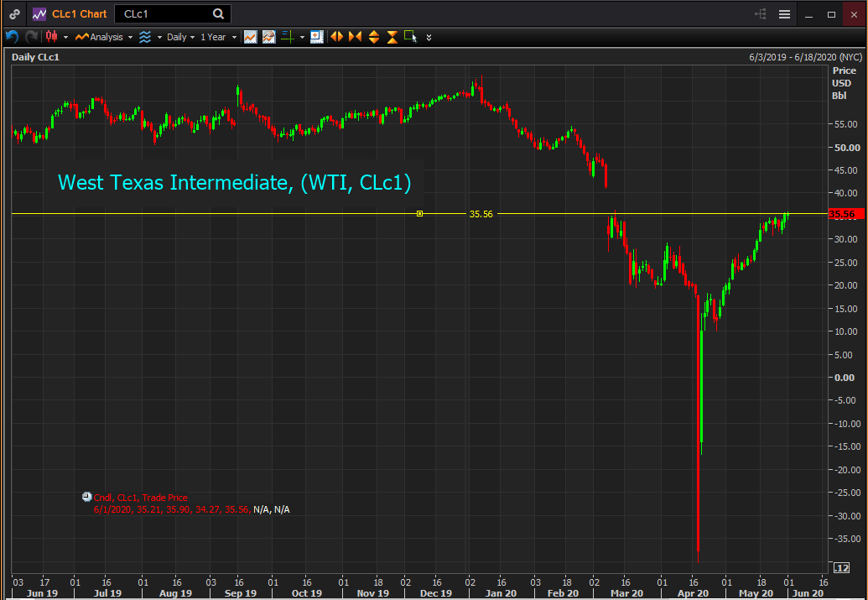This screenshot has height=600, width=868.
Task: Click the 20.00 price axis label
Action: point(846,285)
